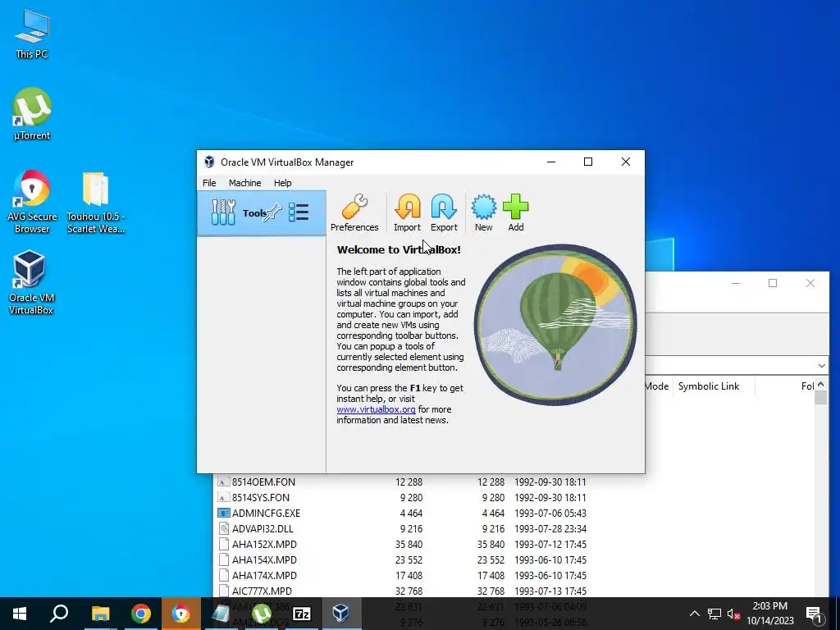Open the Machine menu
The height and width of the screenshot is (630, 840).
pyautogui.click(x=244, y=183)
